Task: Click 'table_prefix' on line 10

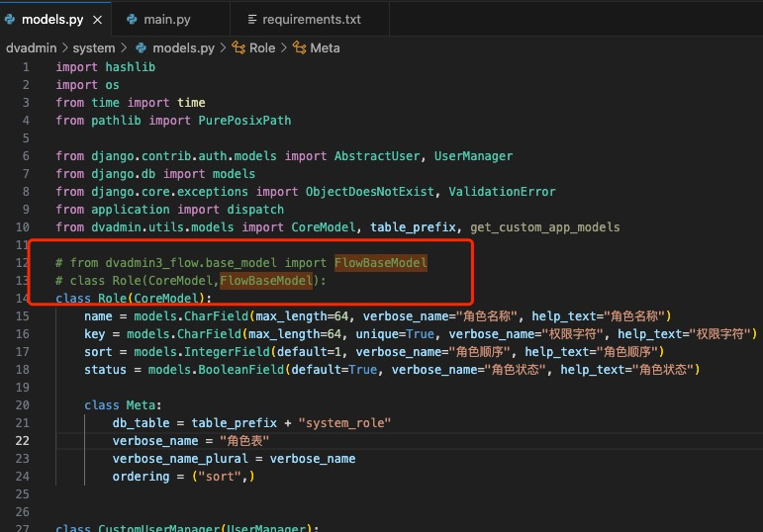Action: (413, 227)
